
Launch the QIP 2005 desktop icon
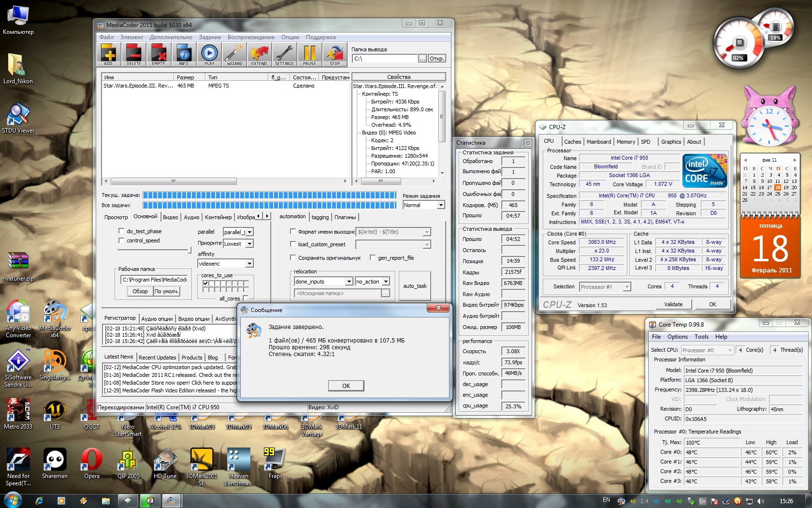128,463
